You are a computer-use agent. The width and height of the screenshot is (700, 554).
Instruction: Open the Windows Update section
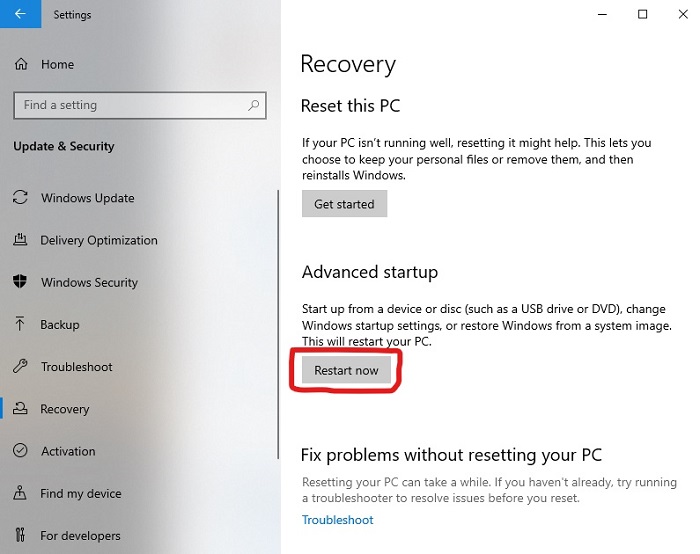(87, 198)
